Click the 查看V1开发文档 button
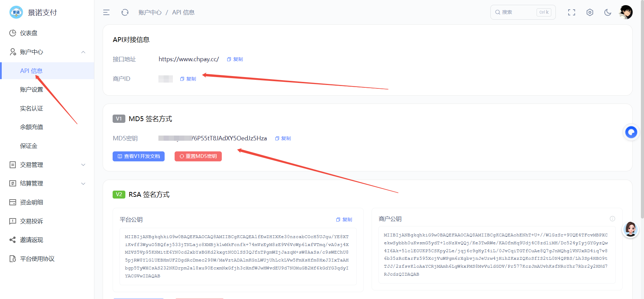 (x=138, y=156)
